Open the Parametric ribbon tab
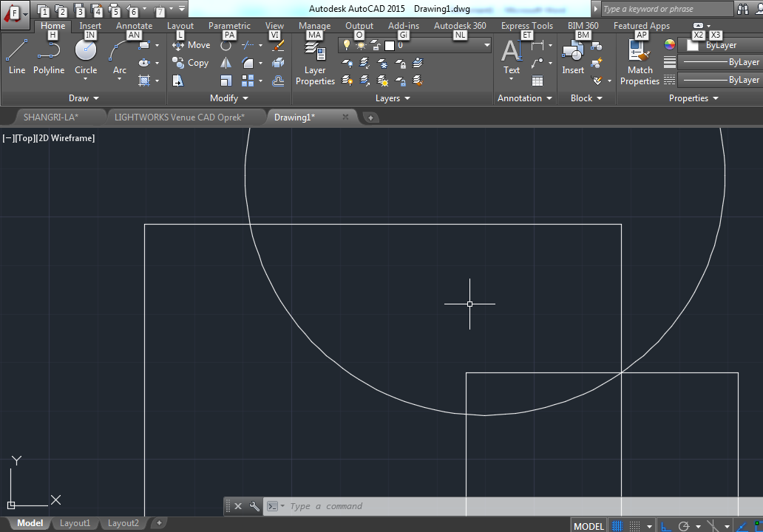 [x=229, y=26]
